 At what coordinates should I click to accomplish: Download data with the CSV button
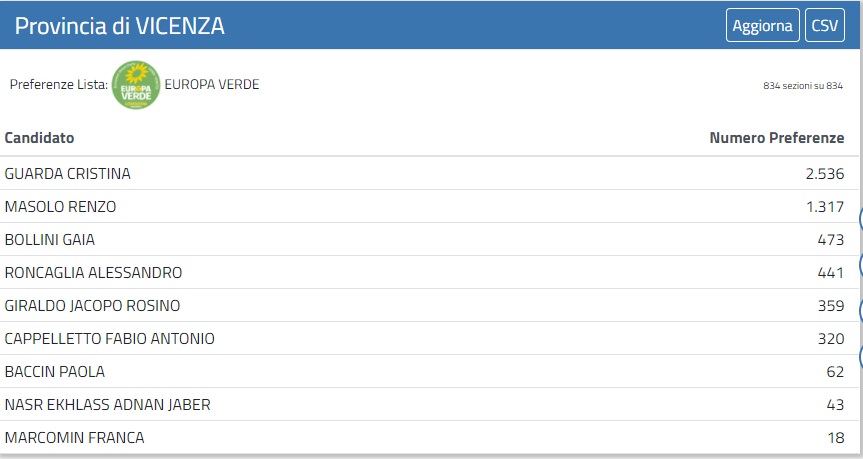point(824,26)
